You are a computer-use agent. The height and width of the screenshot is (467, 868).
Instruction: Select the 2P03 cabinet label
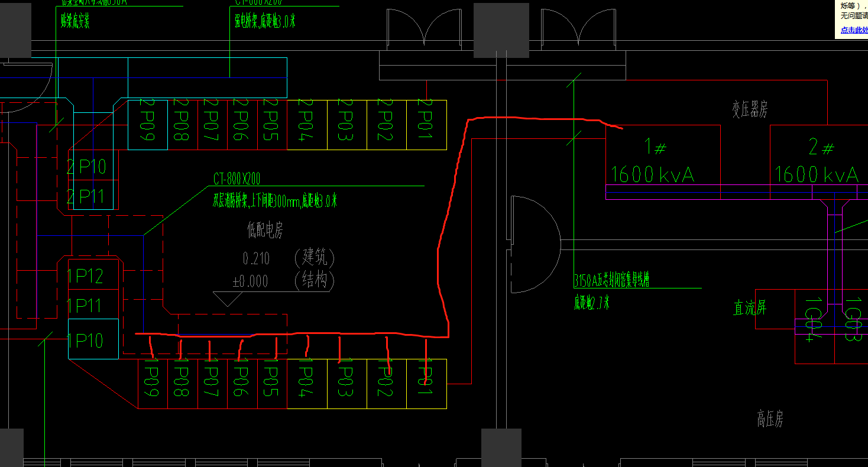coord(345,121)
